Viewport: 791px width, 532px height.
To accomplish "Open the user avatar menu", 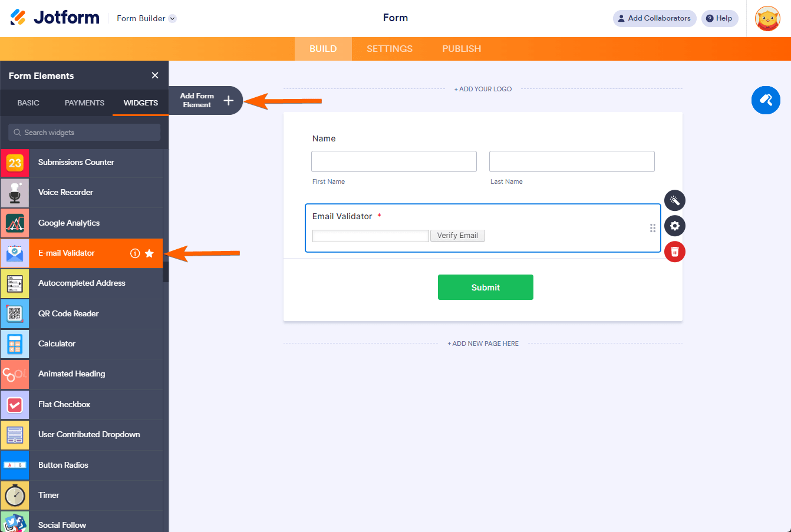I will pos(767,18).
